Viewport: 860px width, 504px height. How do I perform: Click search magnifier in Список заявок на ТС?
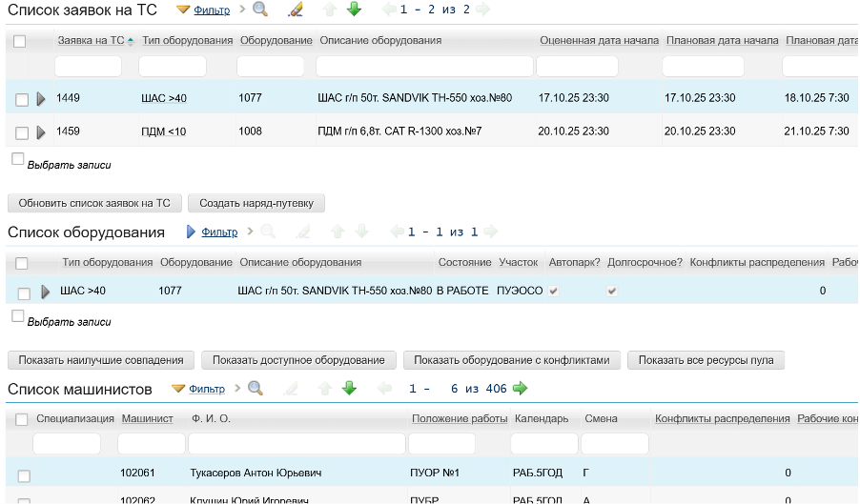point(259,10)
